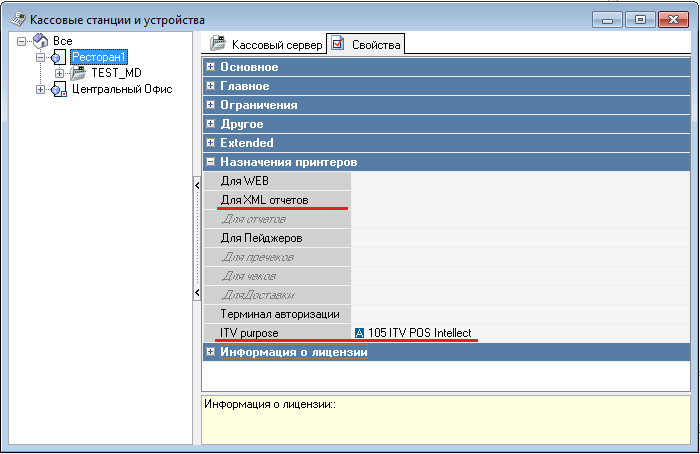The height and width of the screenshot is (454, 700).
Task: Click the TEST_MD station icon
Action: click(x=78, y=73)
